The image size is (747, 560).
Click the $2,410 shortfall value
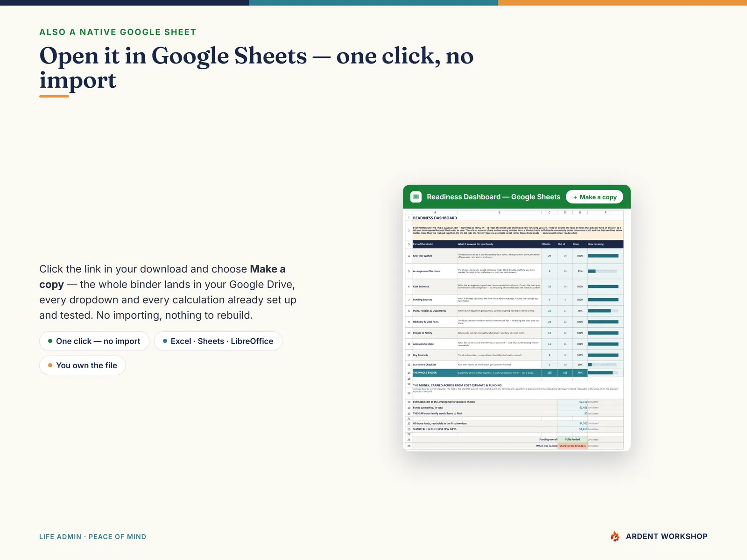[x=583, y=429]
